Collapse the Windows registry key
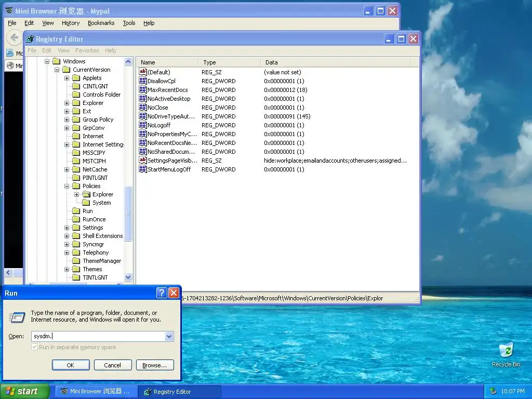The width and height of the screenshot is (532, 399). coord(47,61)
